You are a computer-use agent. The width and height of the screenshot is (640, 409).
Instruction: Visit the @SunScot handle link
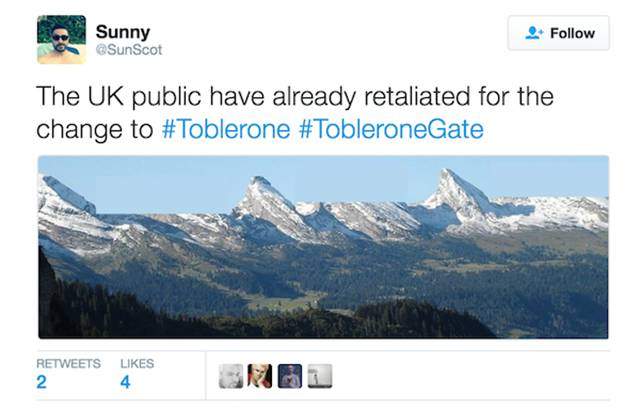[128, 49]
